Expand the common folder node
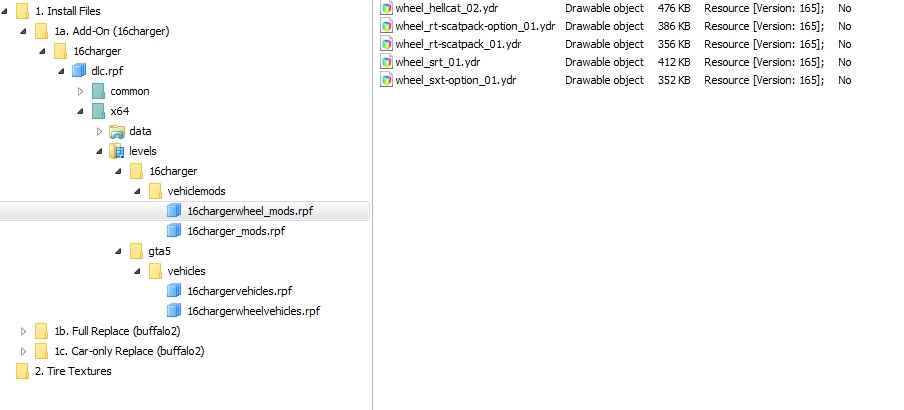The width and height of the screenshot is (904, 410). 80,91
